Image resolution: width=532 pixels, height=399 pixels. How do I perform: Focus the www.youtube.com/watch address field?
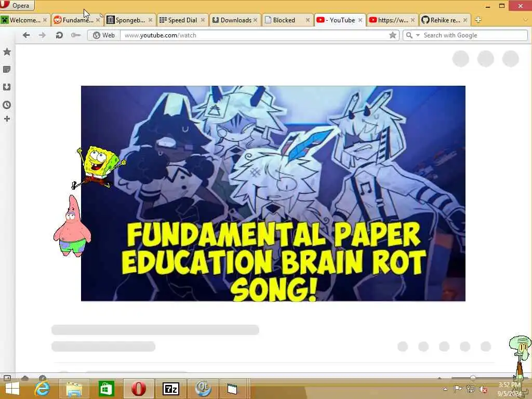[x=255, y=35]
